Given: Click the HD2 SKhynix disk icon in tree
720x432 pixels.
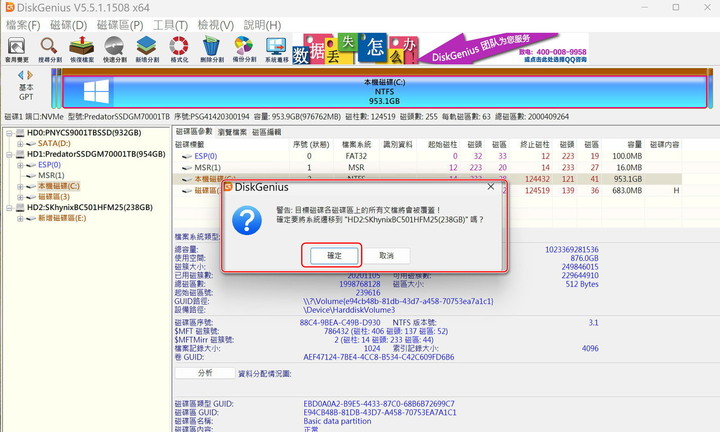Looking at the screenshot, I should pos(20,208).
